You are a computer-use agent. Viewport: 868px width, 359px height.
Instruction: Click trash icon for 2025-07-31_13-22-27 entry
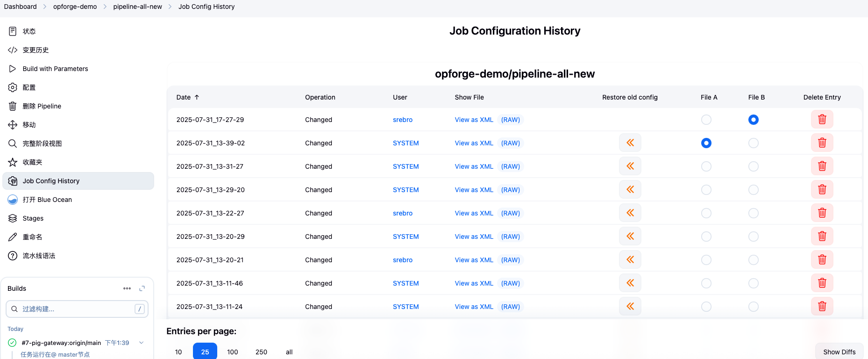[x=822, y=213]
